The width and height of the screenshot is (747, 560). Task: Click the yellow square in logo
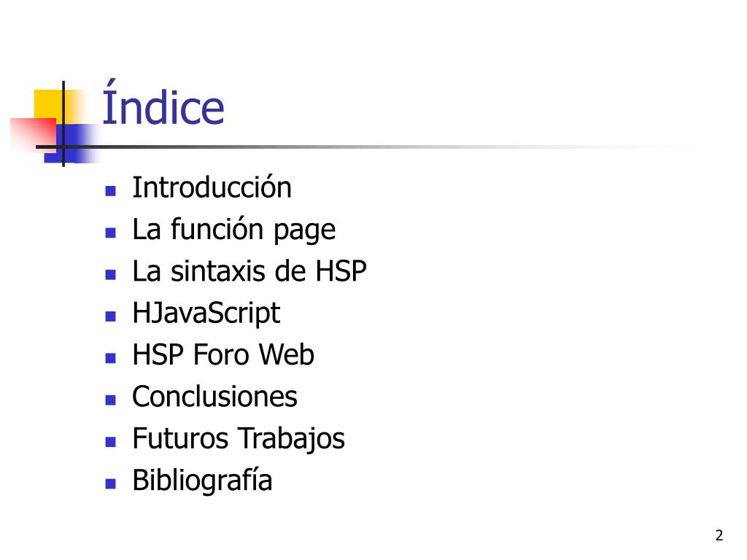(x=47, y=105)
